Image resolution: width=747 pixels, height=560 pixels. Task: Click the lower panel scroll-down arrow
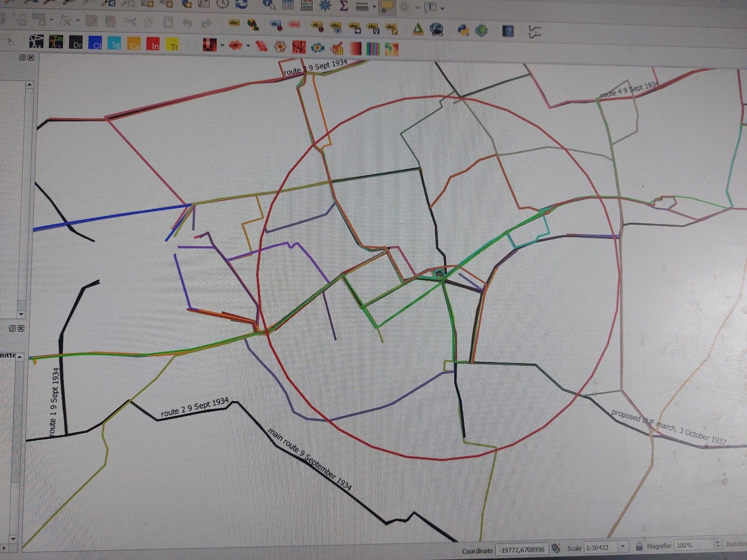pos(13,539)
